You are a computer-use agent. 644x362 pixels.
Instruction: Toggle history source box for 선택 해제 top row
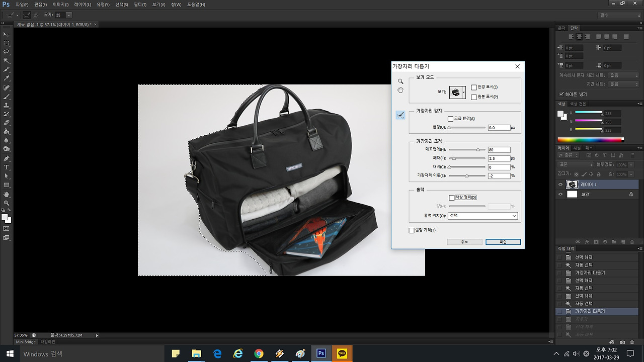(x=559, y=257)
